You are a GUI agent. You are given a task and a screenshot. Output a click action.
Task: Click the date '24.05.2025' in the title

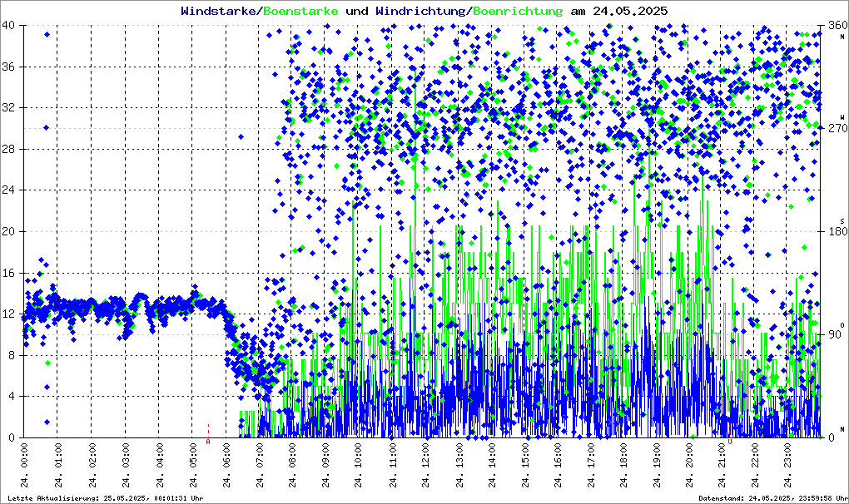coord(630,11)
